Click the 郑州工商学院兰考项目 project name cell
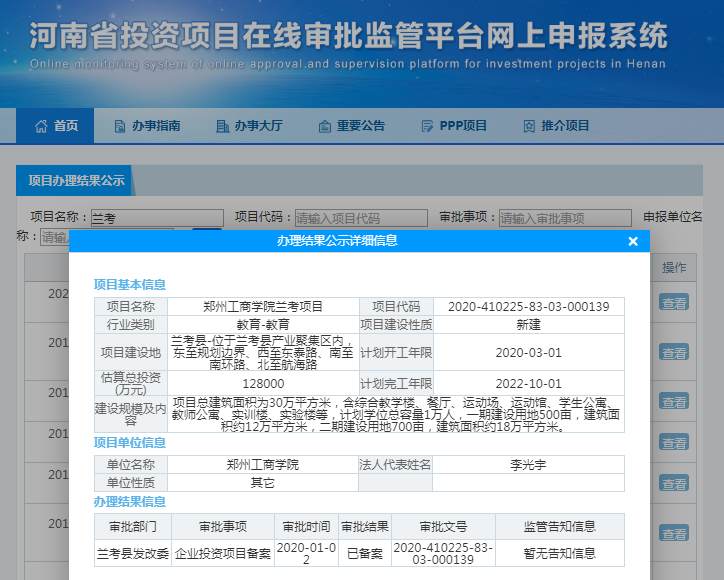The height and width of the screenshot is (580, 724). 263,307
